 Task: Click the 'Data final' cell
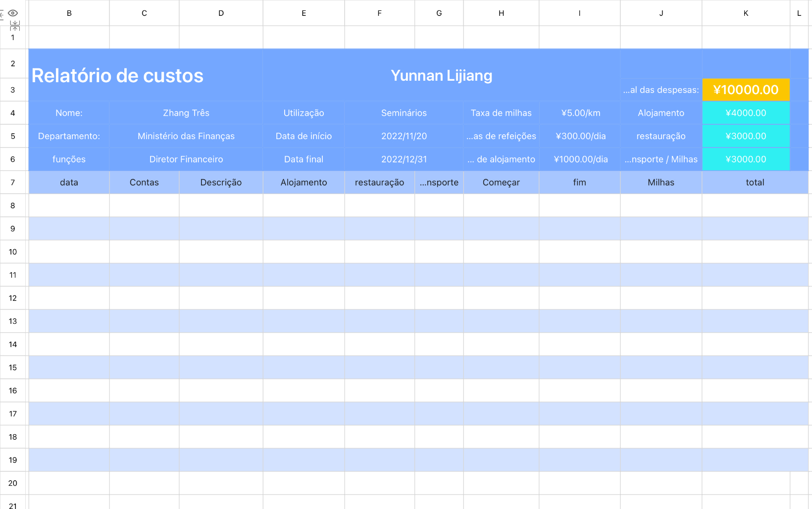[x=304, y=159]
